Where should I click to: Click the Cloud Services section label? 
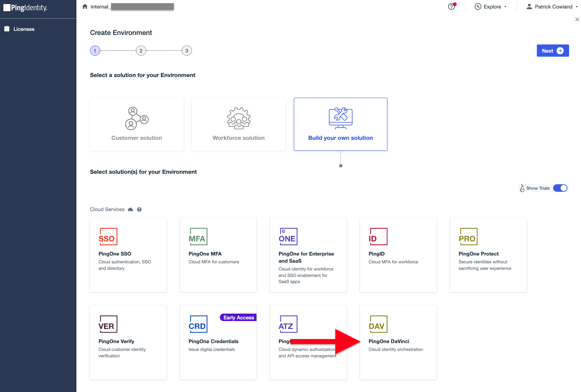click(107, 209)
